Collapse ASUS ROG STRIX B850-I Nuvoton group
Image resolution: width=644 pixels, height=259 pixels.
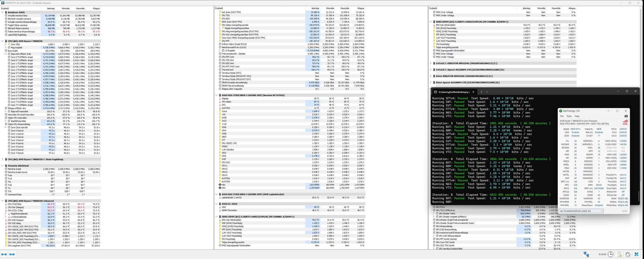(x=216, y=95)
